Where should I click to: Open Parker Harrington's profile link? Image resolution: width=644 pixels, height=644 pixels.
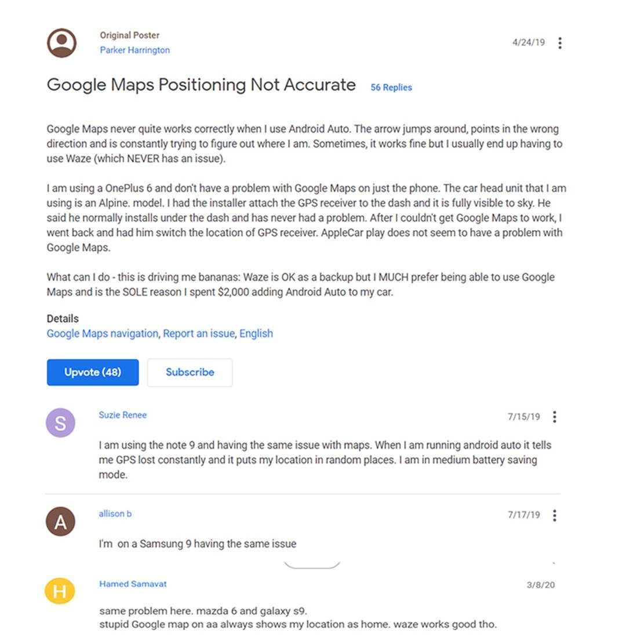coord(134,50)
